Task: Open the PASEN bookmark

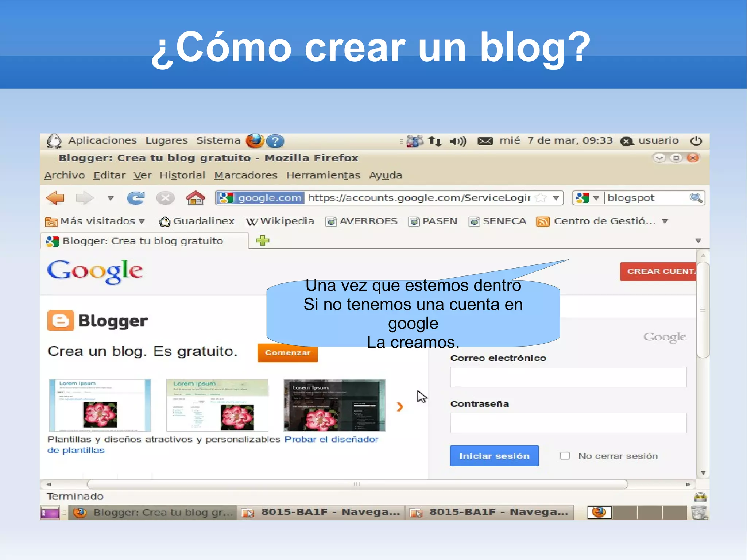Action: click(433, 221)
